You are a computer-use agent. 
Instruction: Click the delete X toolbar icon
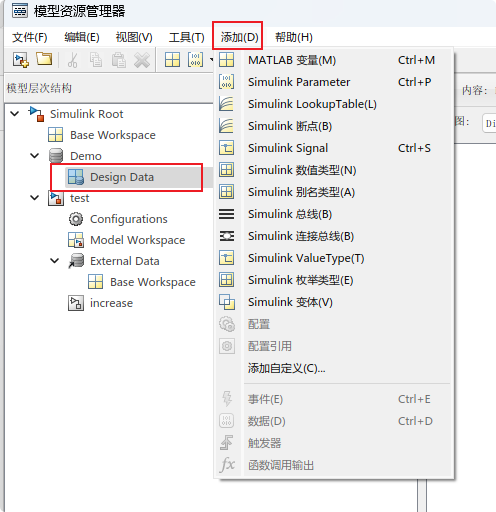coord(142,60)
